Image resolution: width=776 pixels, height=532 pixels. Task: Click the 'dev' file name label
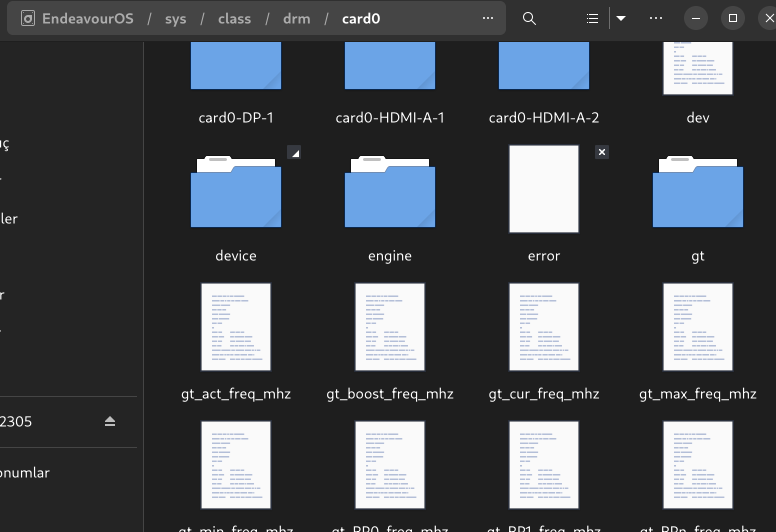(698, 118)
